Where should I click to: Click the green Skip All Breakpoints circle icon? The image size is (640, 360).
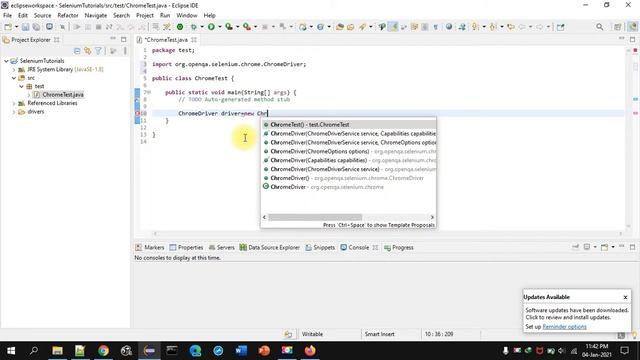click(x=180, y=27)
